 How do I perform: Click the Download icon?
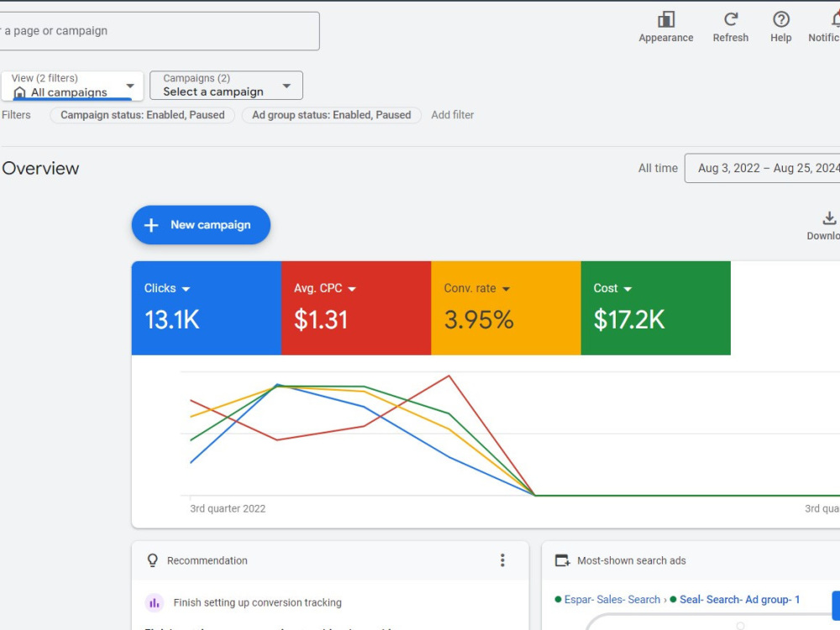coord(829,218)
